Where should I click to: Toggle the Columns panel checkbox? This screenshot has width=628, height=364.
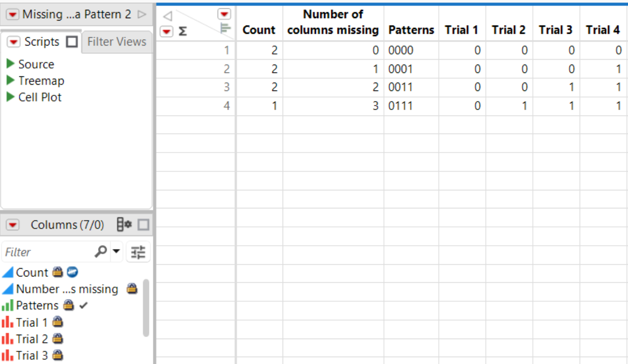tap(142, 224)
